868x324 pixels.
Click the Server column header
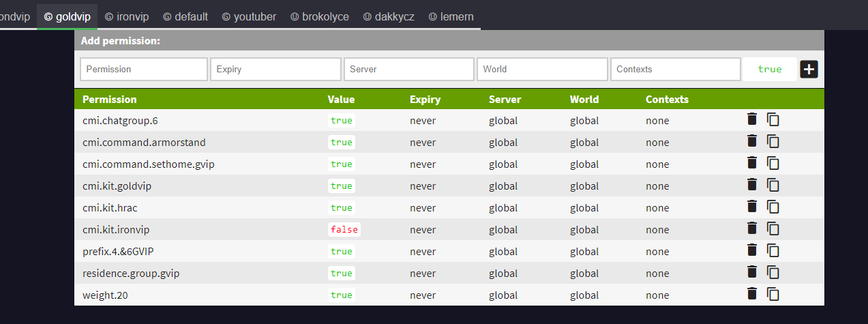505,99
